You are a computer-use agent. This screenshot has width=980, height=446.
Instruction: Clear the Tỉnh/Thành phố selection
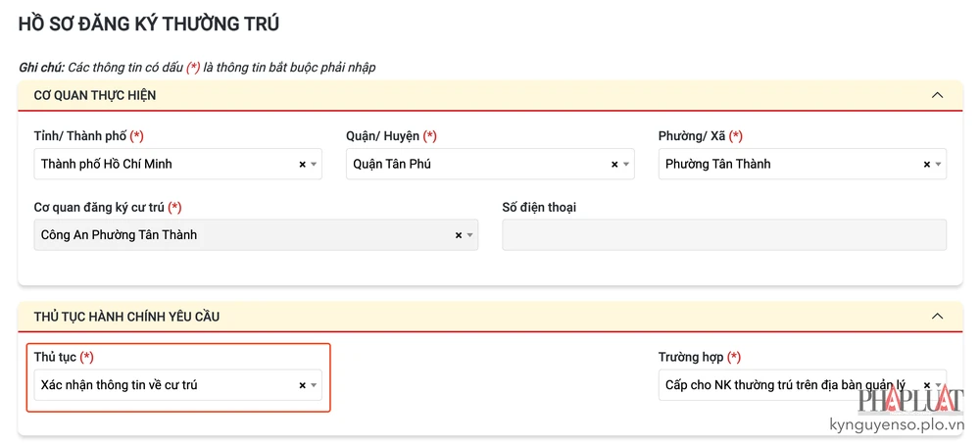[302, 165]
